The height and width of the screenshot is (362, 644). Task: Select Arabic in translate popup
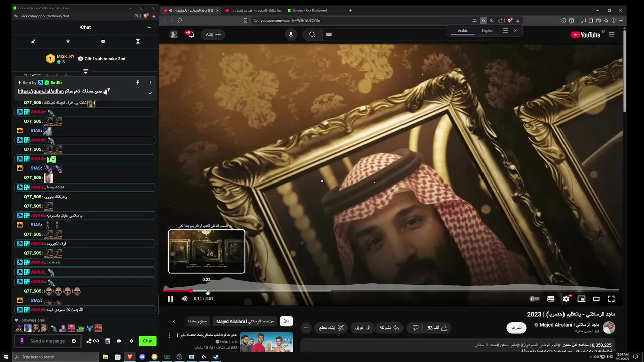(x=463, y=31)
